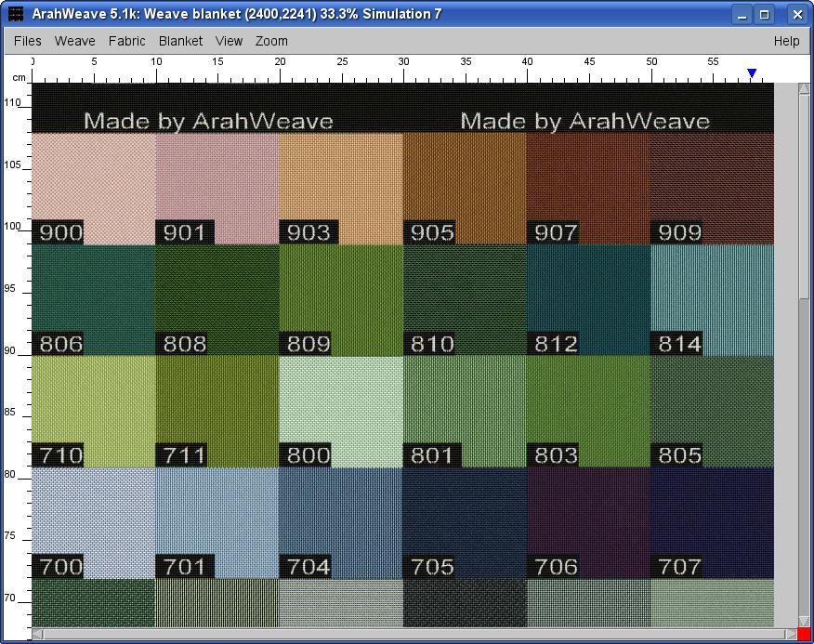Open the View menu
The height and width of the screenshot is (644, 814).
229,41
